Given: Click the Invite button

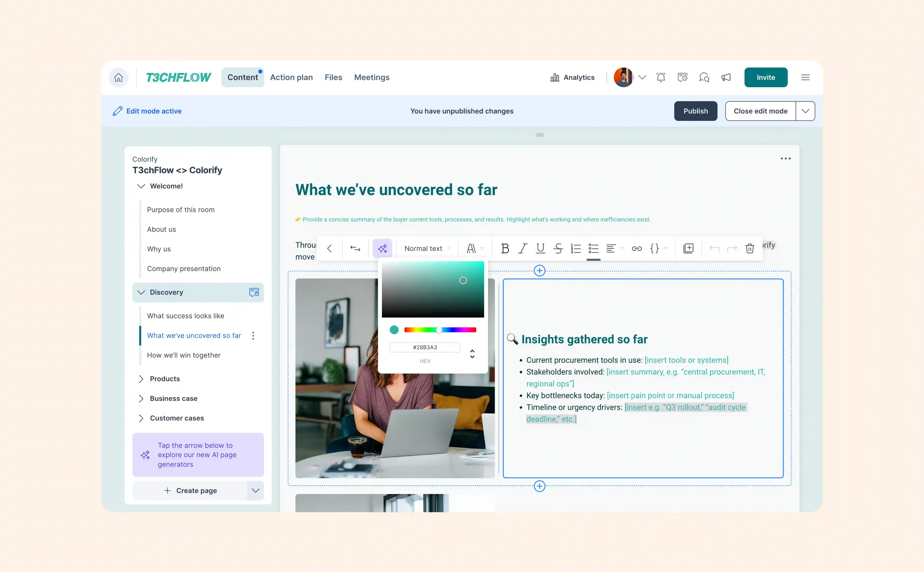Looking at the screenshot, I should (x=766, y=77).
